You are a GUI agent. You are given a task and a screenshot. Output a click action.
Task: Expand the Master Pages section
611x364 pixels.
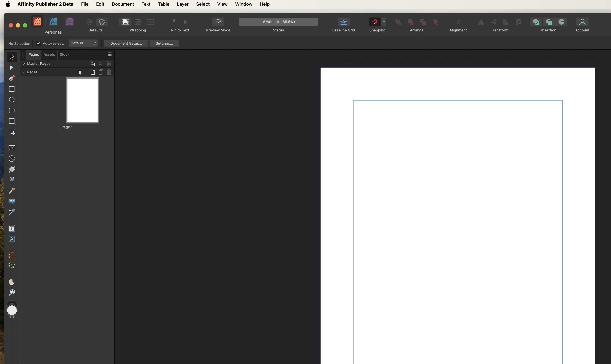[24, 64]
